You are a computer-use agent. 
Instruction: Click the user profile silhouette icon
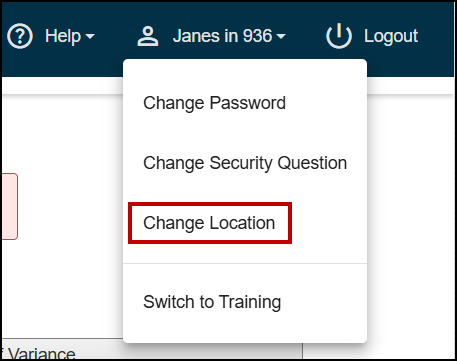[148, 36]
